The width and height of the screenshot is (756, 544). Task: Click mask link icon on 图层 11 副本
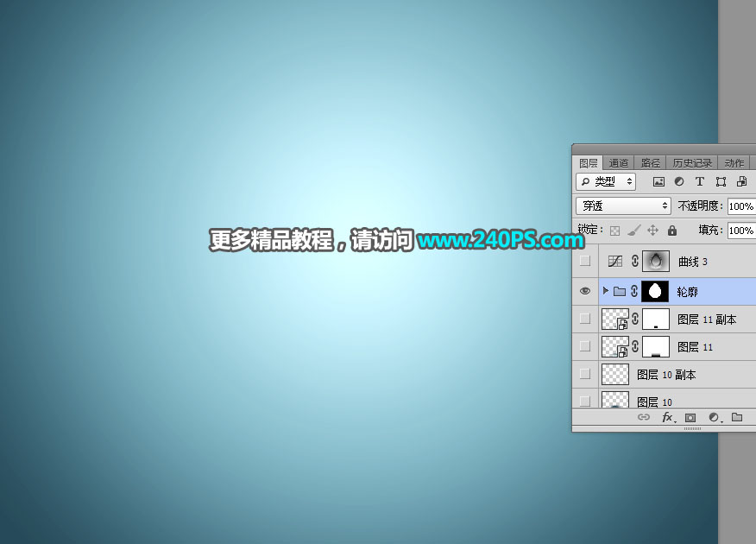pyautogui.click(x=635, y=319)
